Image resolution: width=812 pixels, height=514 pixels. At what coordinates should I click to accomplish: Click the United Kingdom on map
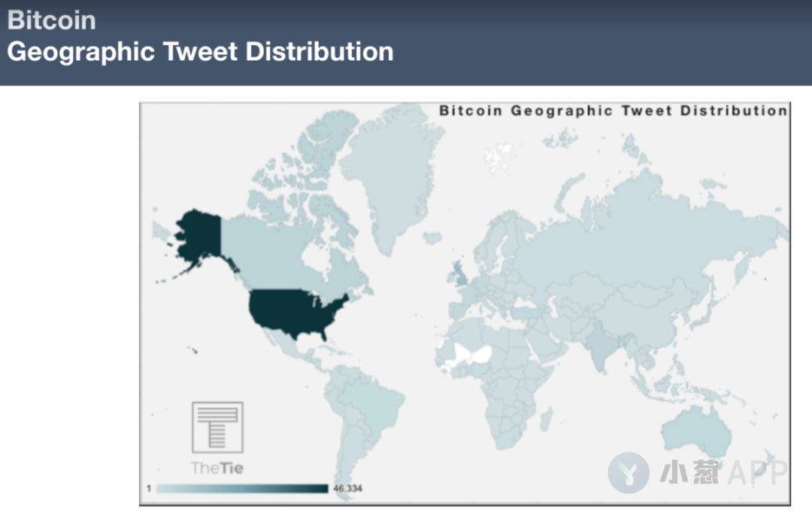point(458,275)
